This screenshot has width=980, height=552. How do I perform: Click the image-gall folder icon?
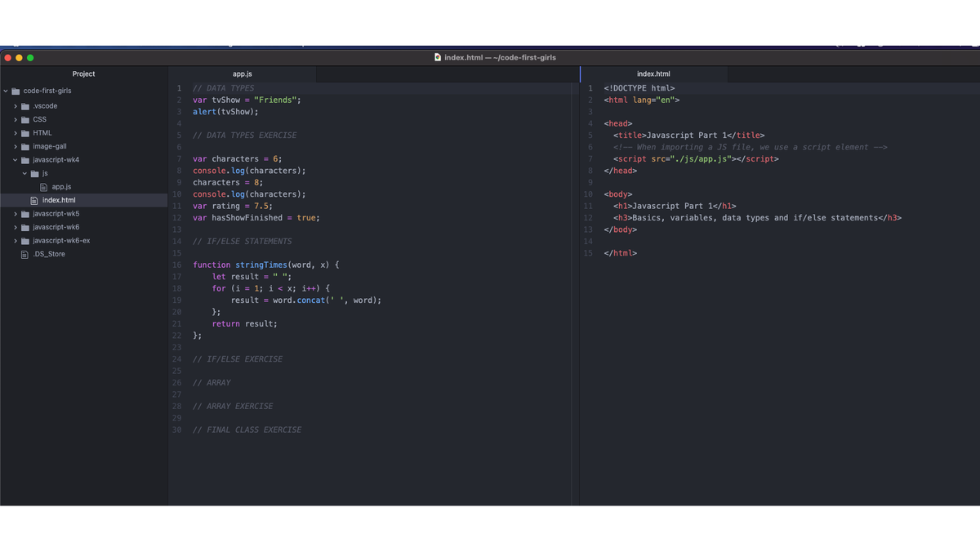[x=25, y=145]
